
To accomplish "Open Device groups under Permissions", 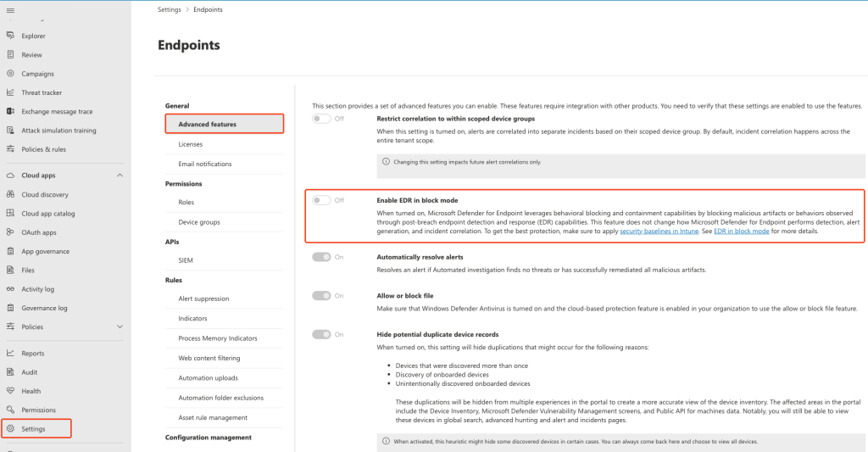I will coord(198,222).
